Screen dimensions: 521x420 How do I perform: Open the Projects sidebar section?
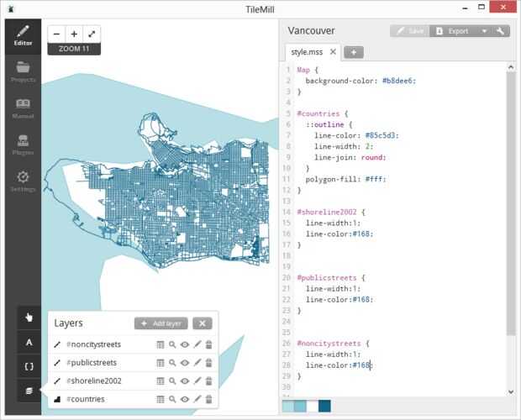pos(23,72)
